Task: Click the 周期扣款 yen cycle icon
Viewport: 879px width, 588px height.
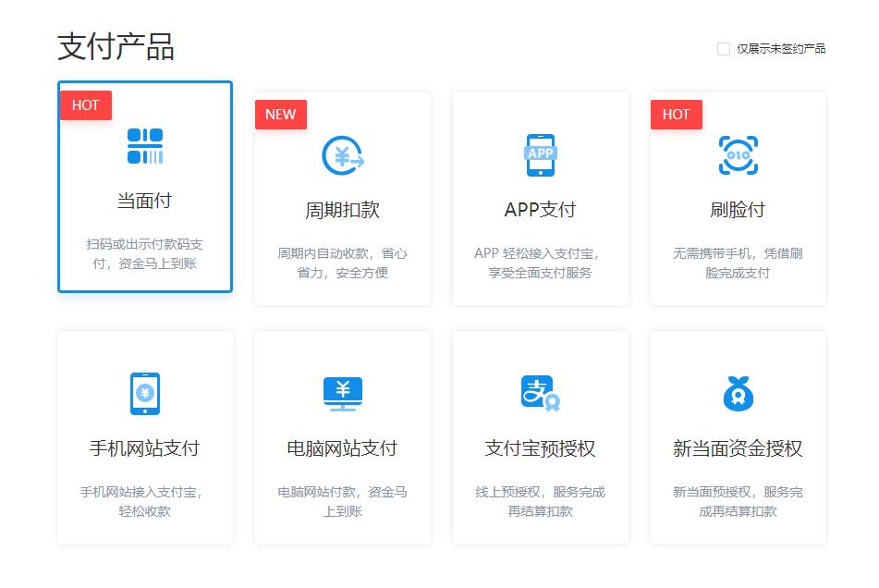Action: pos(343,155)
